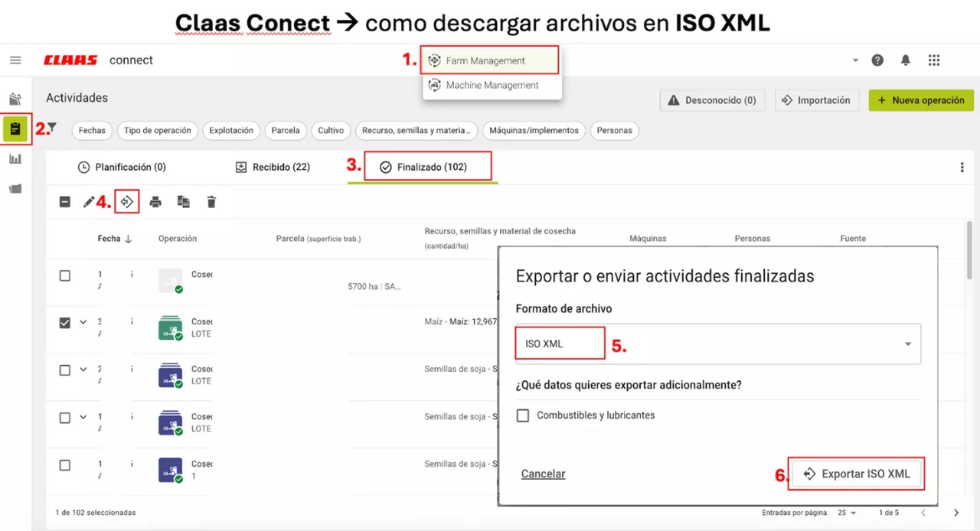
Task: Click Cancelar in the export dialog
Action: (x=543, y=474)
